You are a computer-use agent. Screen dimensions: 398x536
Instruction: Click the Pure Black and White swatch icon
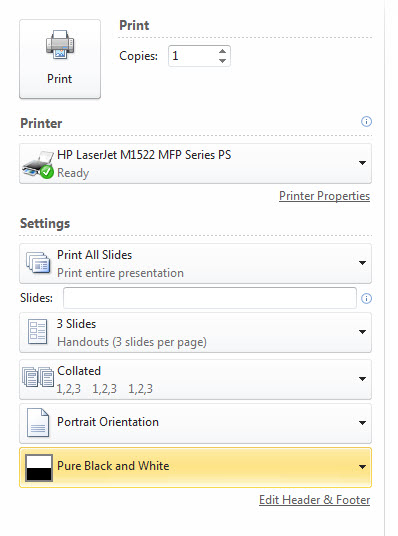[x=39, y=468]
